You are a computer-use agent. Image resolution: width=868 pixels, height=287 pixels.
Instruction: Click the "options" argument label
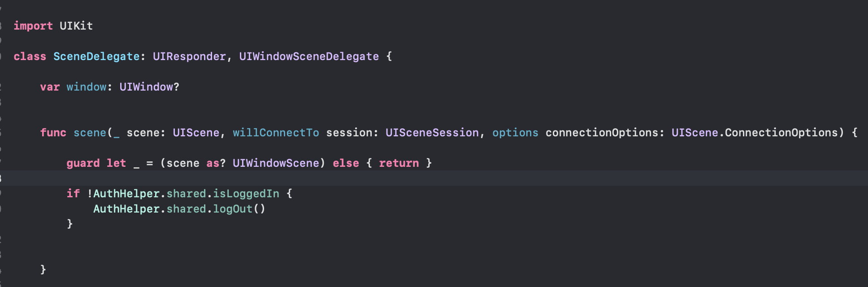click(x=515, y=133)
